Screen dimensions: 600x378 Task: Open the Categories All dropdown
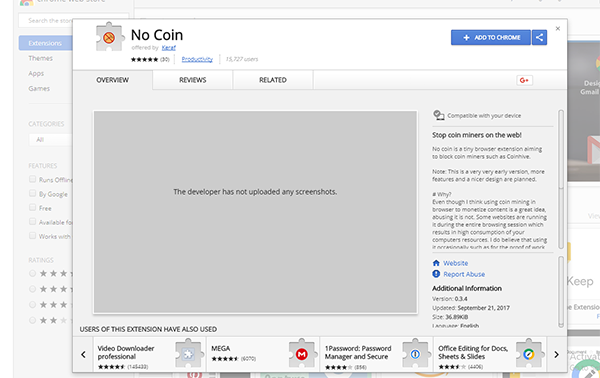click(x=51, y=140)
